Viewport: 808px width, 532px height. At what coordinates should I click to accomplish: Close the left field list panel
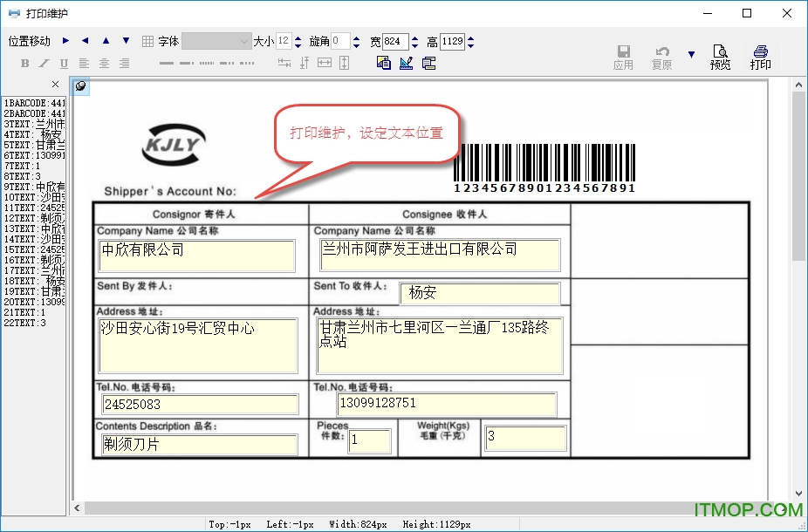[x=55, y=85]
